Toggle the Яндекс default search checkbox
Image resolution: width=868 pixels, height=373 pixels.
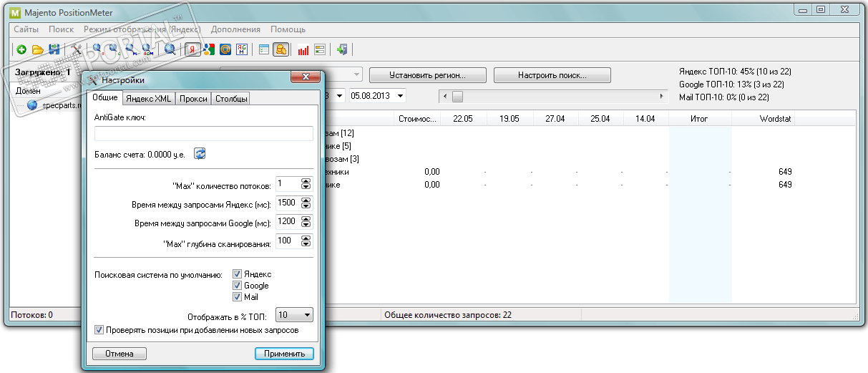click(237, 274)
